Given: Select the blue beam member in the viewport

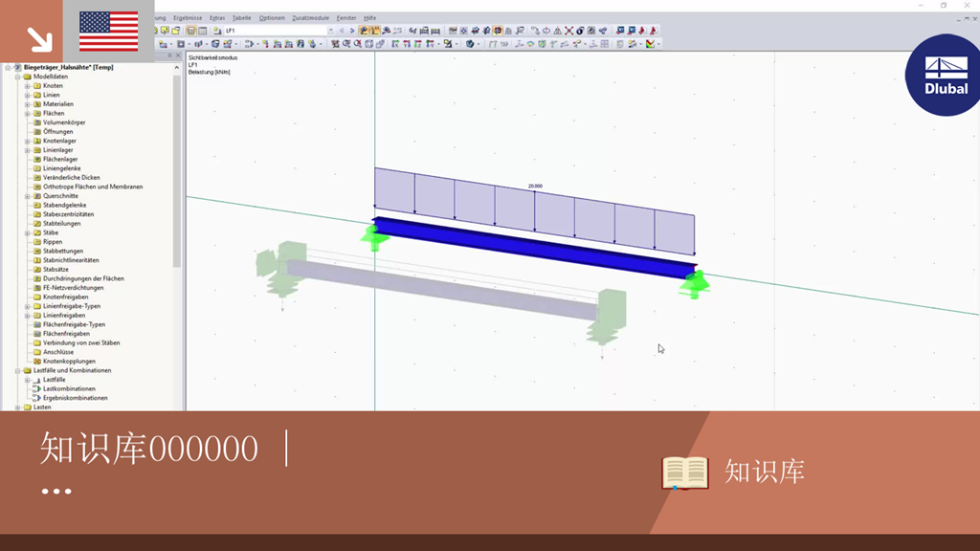Looking at the screenshot, I should point(534,249).
